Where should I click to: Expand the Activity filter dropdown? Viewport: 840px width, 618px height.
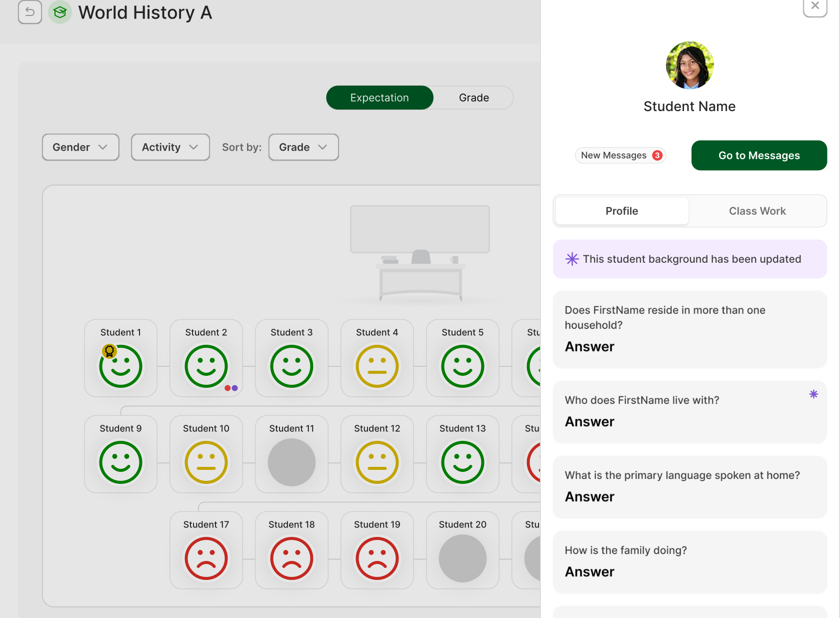[x=170, y=147]
